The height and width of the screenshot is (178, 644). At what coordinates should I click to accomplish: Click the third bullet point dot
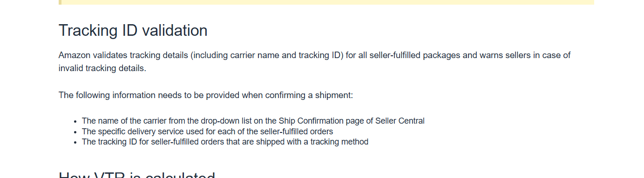(75, 142)
